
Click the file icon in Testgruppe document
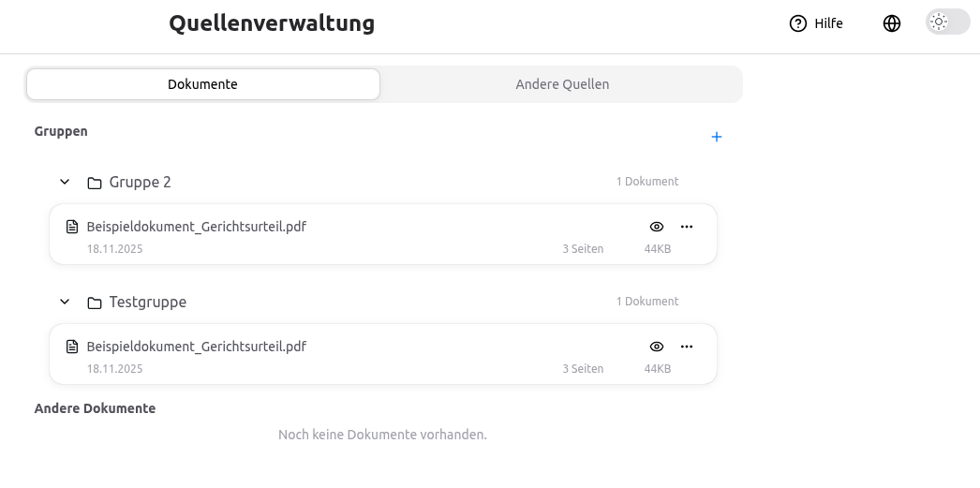72,347
